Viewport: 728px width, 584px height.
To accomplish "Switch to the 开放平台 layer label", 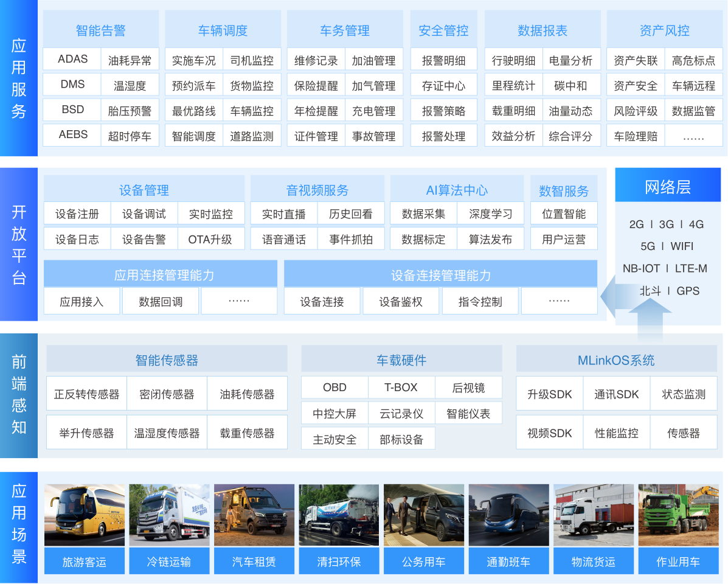I will pos(19,245).
